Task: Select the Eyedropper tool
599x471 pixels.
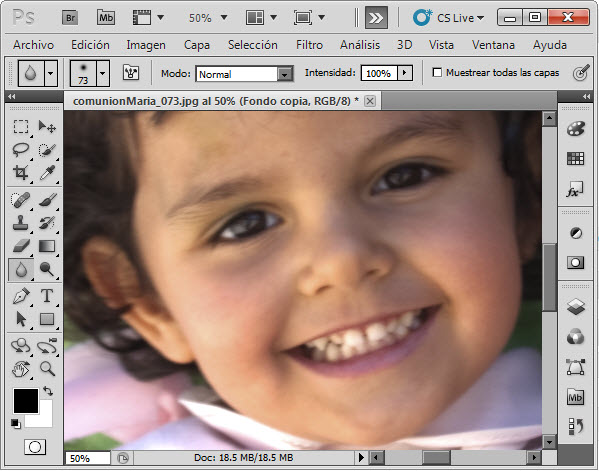Action: 47,173
